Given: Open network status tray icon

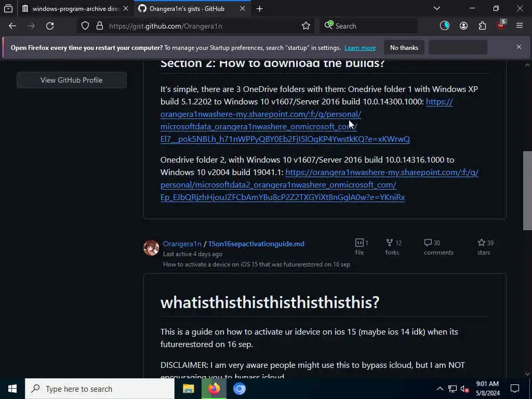Looking at the screenshot, I should pos(453,389).
